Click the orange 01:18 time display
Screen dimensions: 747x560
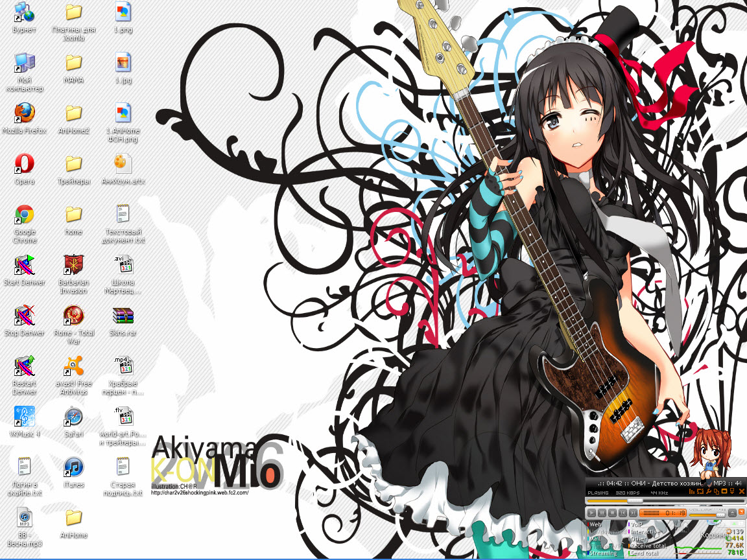663,513
